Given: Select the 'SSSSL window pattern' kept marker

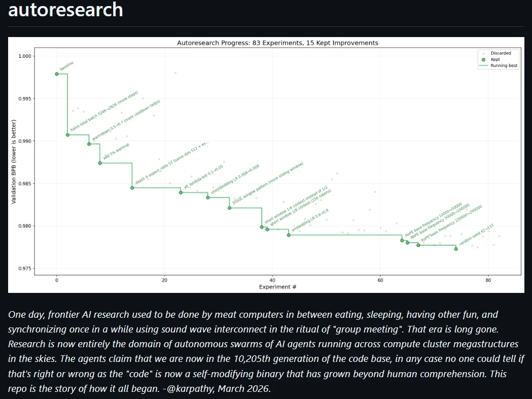Looking at the screenshot, I should pos(230,208).
